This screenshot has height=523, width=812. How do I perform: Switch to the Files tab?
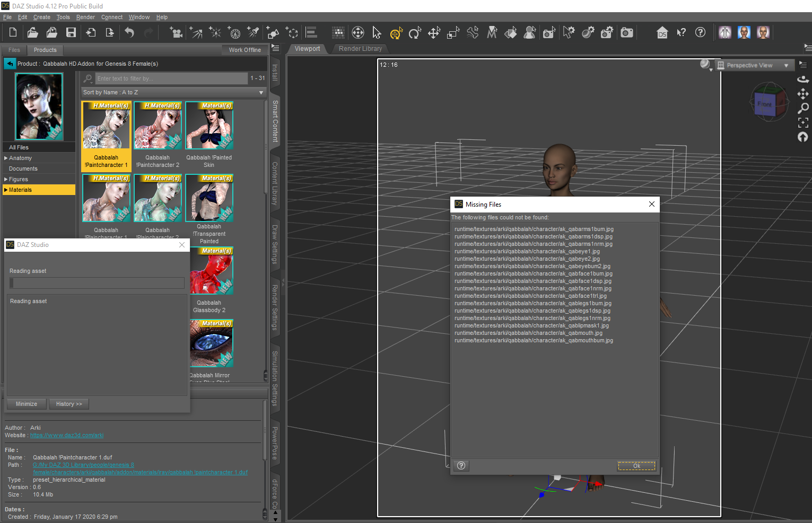(14, 50)
